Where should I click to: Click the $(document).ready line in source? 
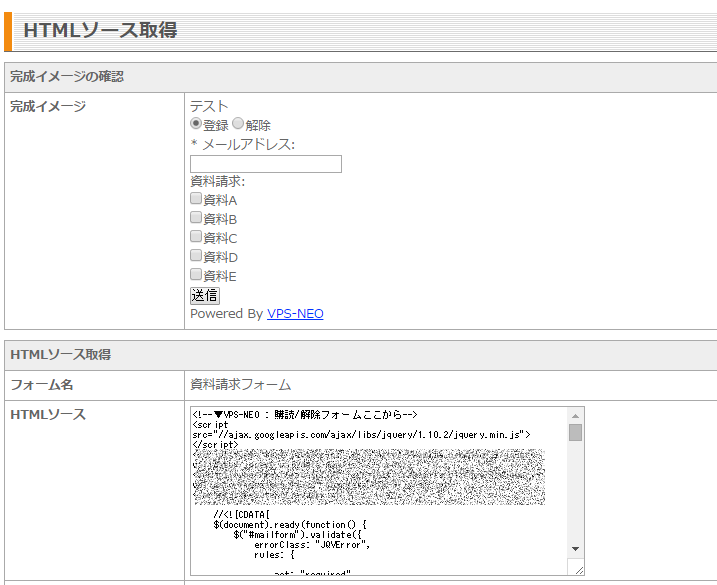[289, 525]
